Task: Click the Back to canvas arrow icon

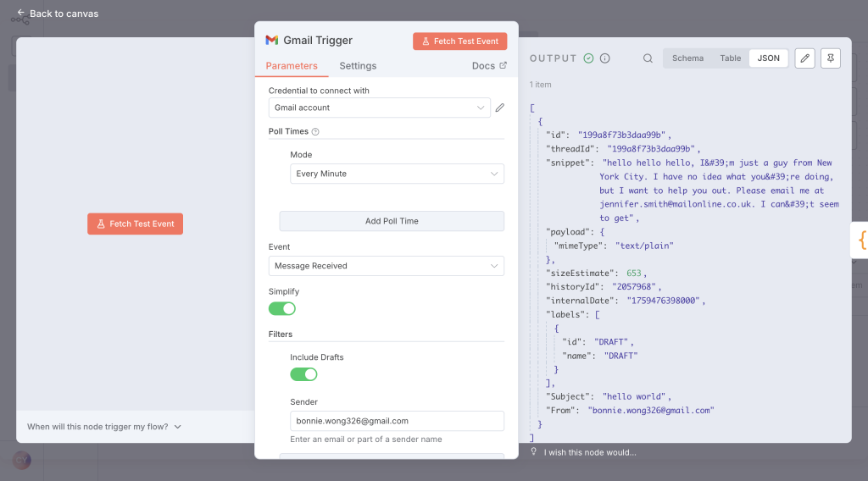Action: [x=20, y=13]
